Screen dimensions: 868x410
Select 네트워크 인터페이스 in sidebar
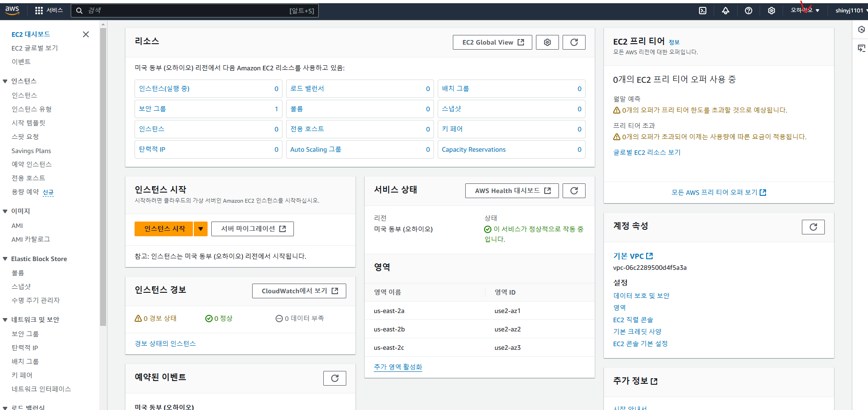[41, 389]
